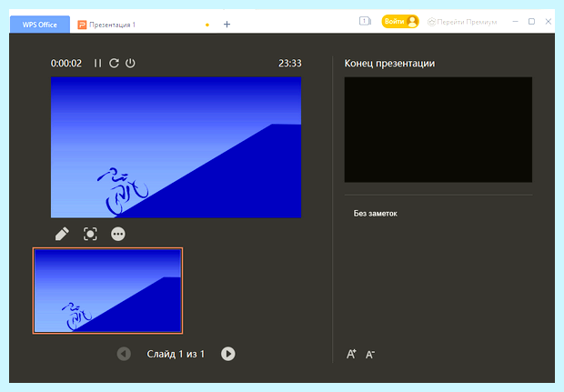Click the Конец презентации heading

(389, 64)
